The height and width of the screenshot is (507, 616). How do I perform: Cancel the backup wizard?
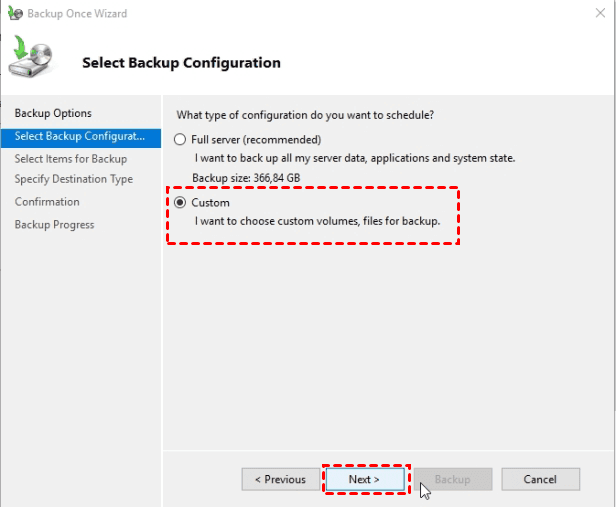tap(540, 480)
